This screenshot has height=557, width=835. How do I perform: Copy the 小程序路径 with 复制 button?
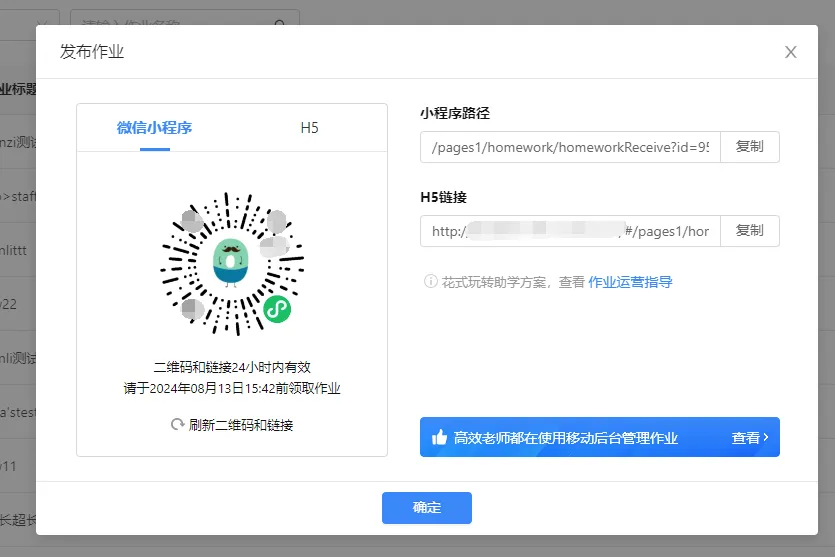pyautogui.click(x=749, y=147)
